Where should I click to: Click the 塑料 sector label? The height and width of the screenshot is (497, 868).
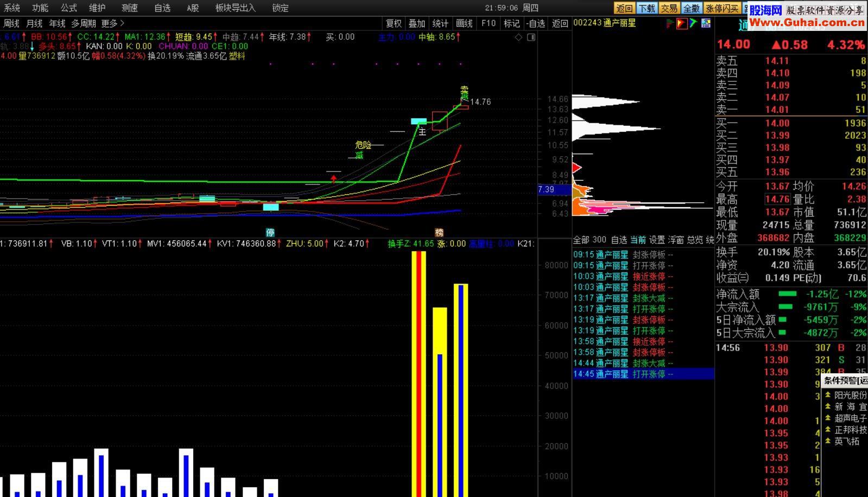tap(237, 56)
